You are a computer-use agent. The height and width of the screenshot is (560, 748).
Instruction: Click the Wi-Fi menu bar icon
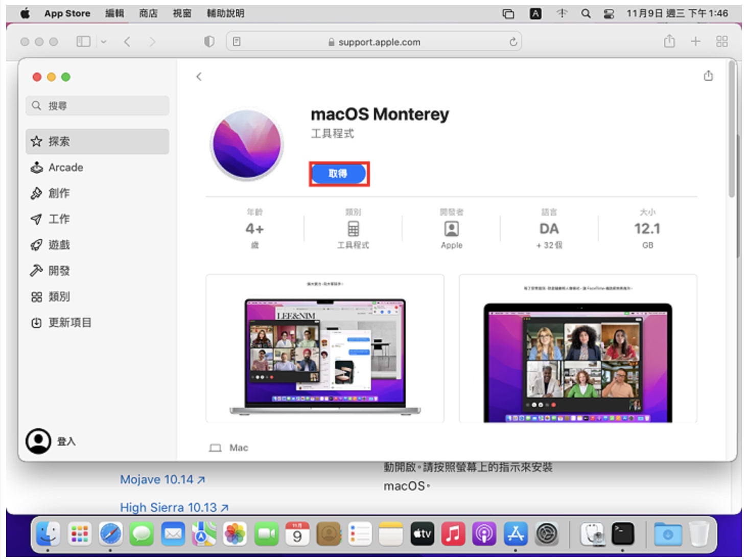click(562, 14)
